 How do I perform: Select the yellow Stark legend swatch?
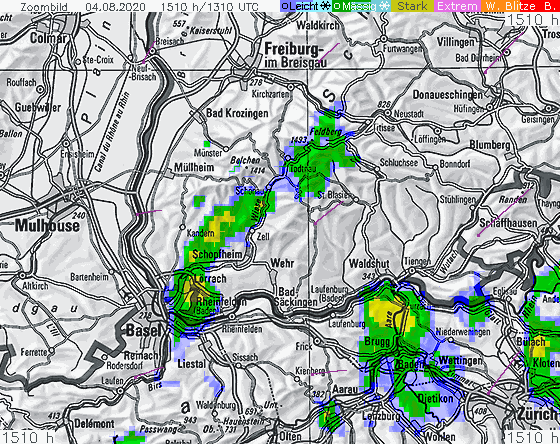[412, 6]
